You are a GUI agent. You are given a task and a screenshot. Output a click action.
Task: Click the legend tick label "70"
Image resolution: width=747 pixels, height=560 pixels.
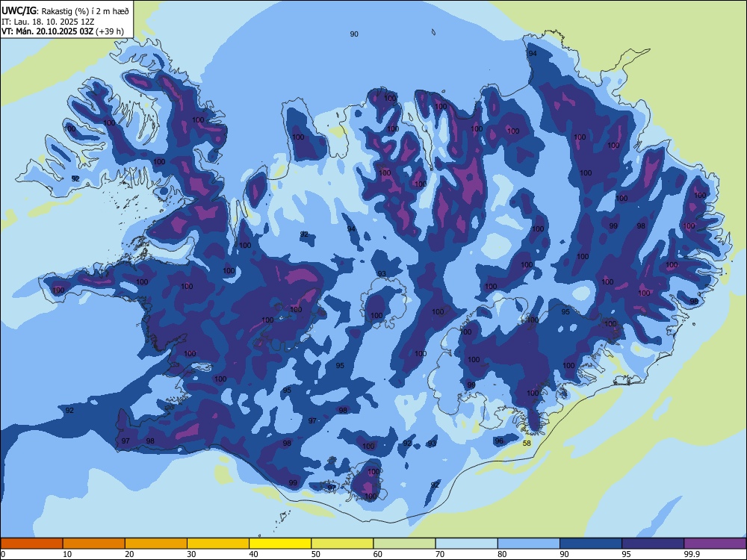click(x=440, y=554)
